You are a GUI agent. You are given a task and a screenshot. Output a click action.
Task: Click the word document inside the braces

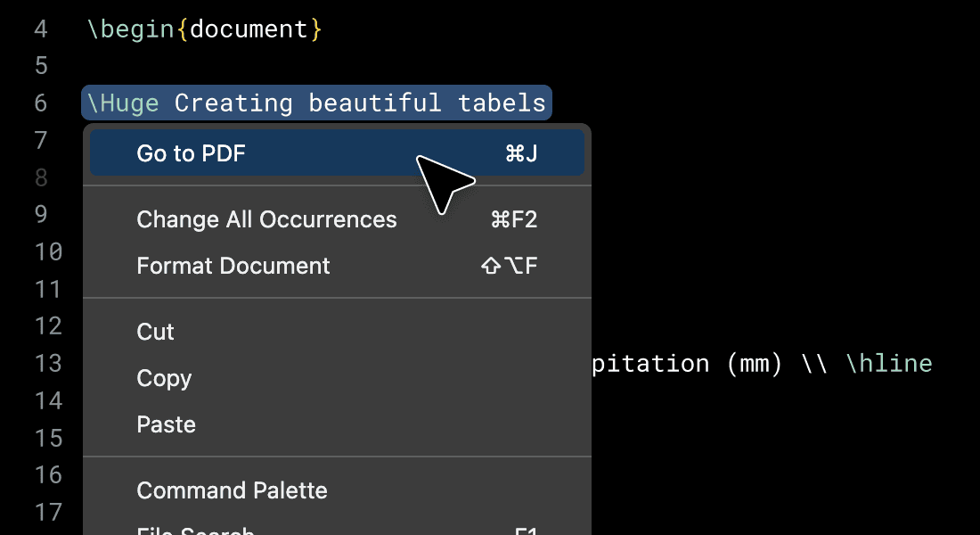tap(249, 29)
